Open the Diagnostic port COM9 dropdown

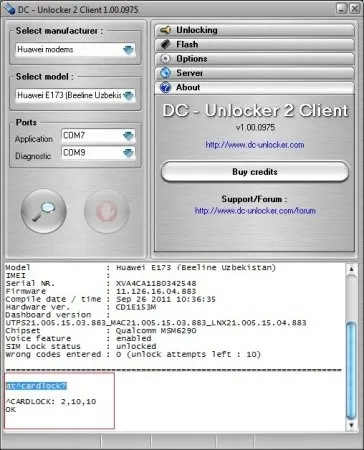98,153
